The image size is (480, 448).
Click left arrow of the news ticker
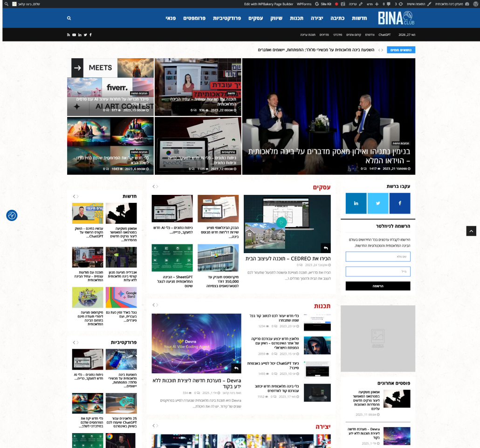(x=379, y=50)
